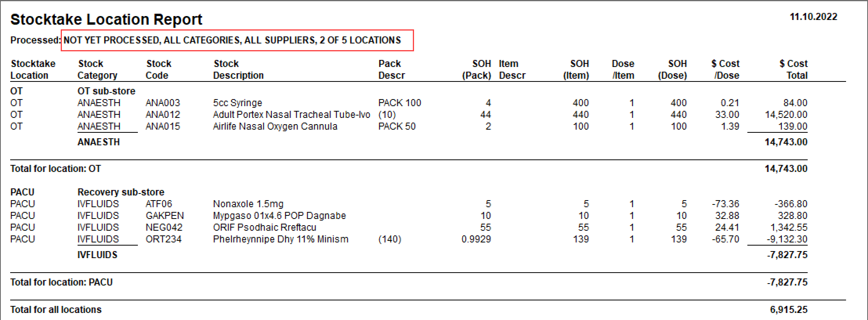The image size is (868, 320).
Task: Click the Stock Category column header
Action: tap(97, 69)
